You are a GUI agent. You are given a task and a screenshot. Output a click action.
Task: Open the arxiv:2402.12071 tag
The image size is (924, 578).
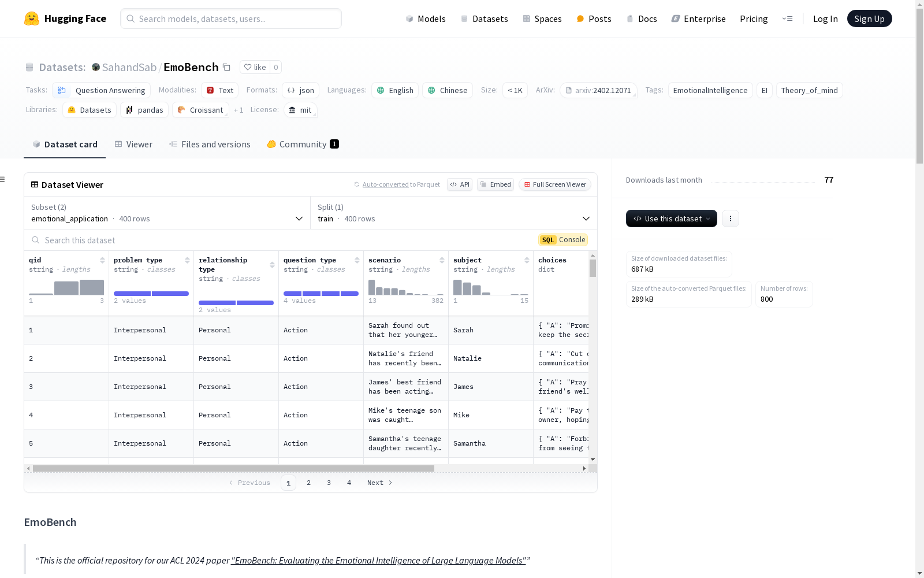(x=598, y=90)
